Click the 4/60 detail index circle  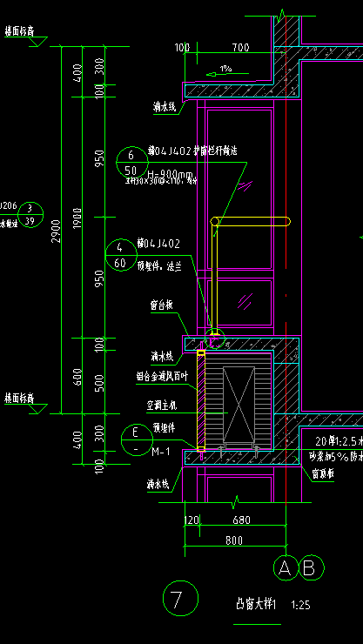(120, 255)
